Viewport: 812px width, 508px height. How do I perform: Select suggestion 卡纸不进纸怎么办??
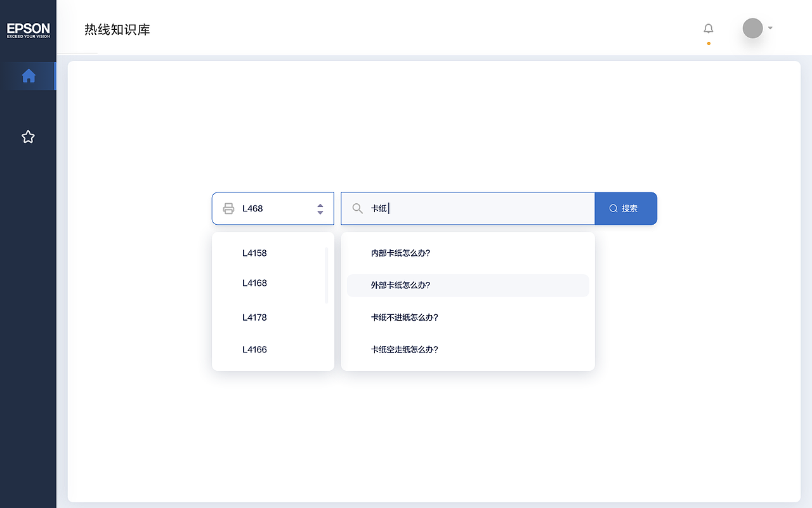(x=405, y=317)
